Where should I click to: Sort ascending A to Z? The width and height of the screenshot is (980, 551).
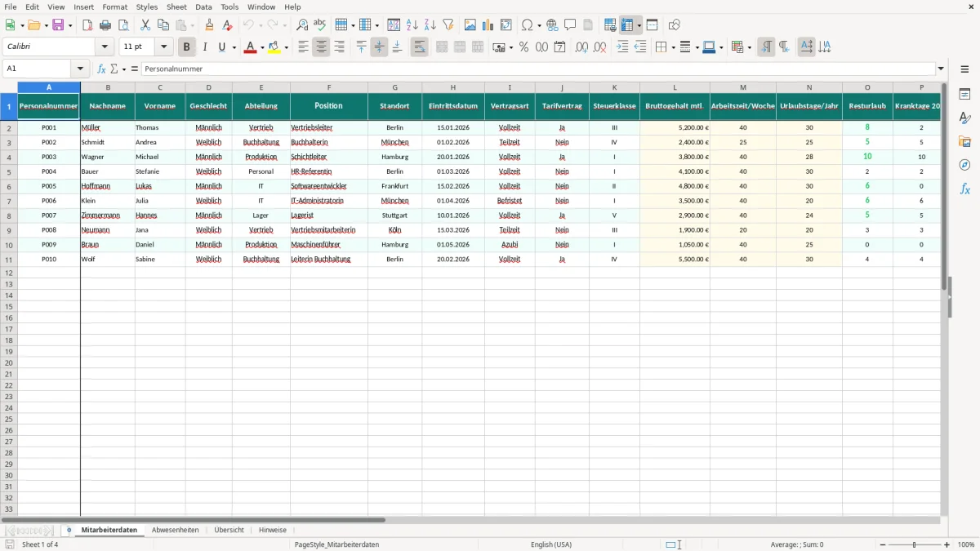click(412, 25)
